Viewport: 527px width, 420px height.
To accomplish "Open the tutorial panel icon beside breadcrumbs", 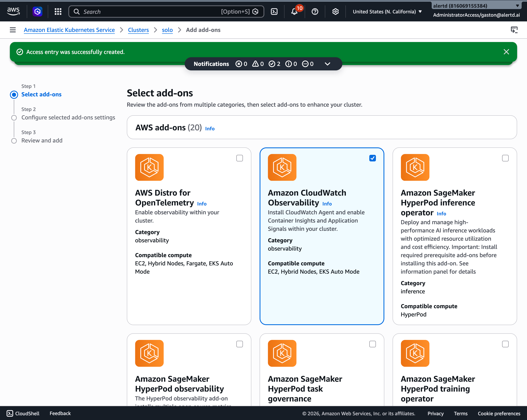I will (514, 30).
